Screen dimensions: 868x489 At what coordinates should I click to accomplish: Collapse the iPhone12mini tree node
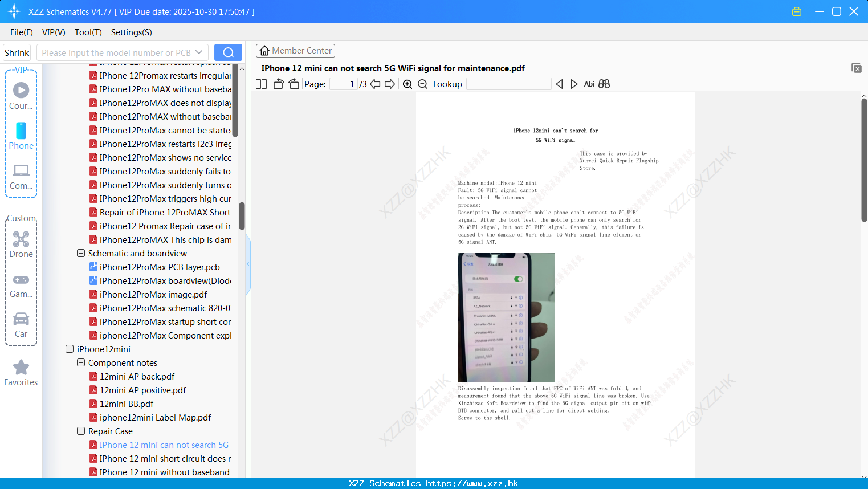(x=70, y=349)
